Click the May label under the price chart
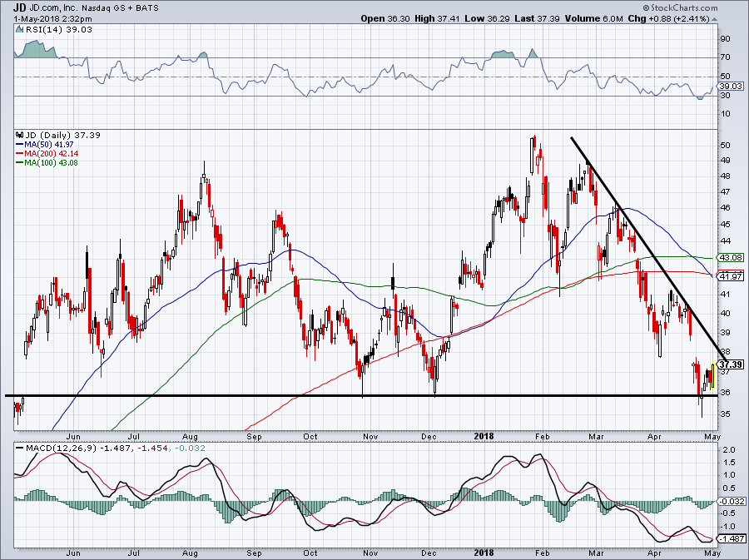This screenshot has height=560, width=749. [712, 436]
